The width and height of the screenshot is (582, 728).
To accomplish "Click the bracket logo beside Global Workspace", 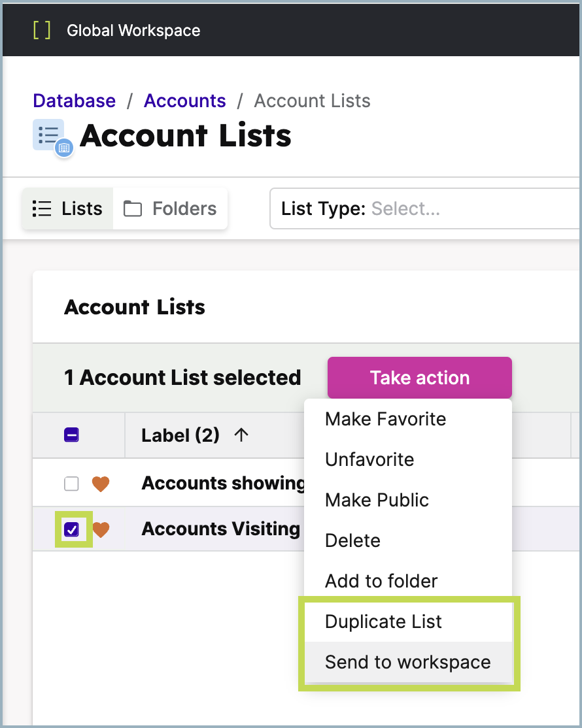I will [x=42, y=31].
